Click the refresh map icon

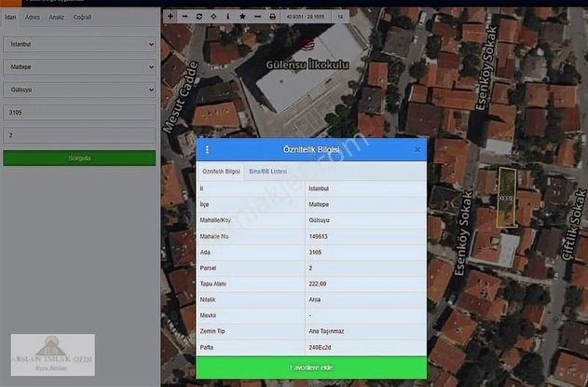[x=199, y=17]
